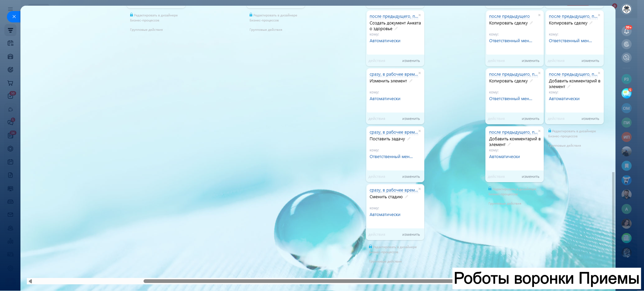Open the hamburger menu in left sidebar

coord(10,9)
